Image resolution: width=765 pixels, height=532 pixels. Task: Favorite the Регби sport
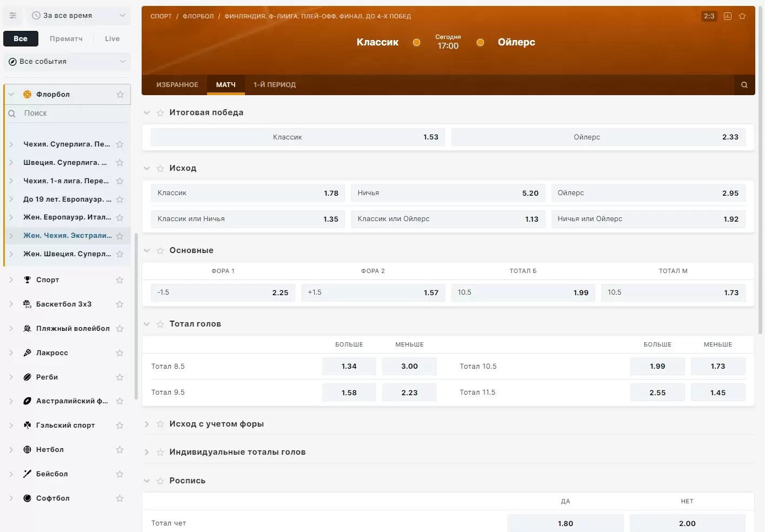coord(120,377)
